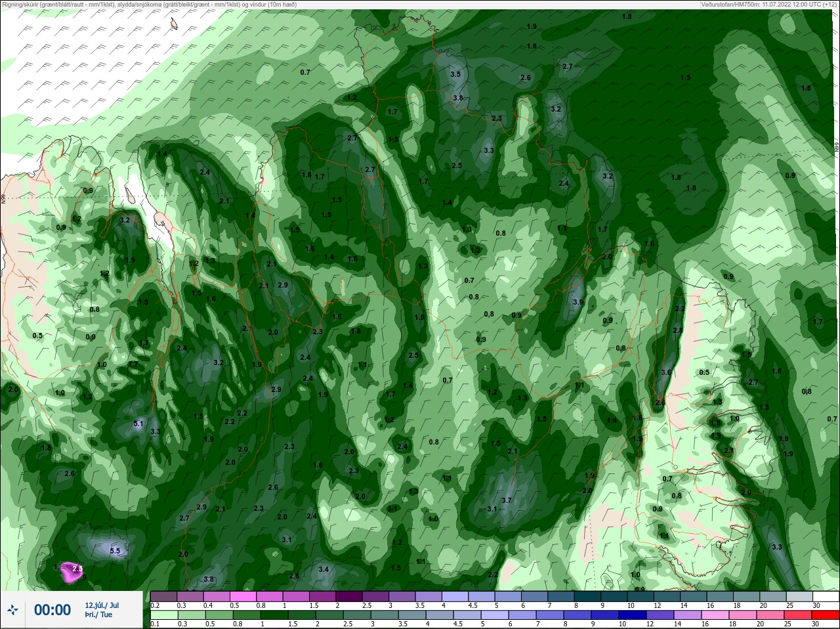Click the small island outline at top
The image size is (840, 629).
[x=174, y=24]
